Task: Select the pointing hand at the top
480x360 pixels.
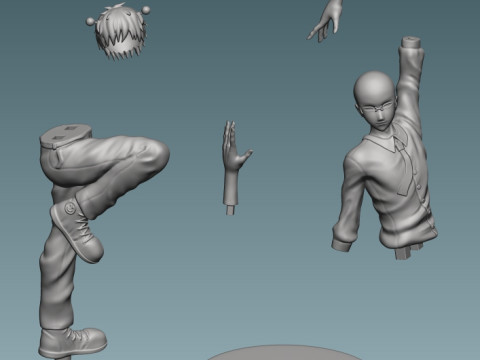Action: coord(326,21)
